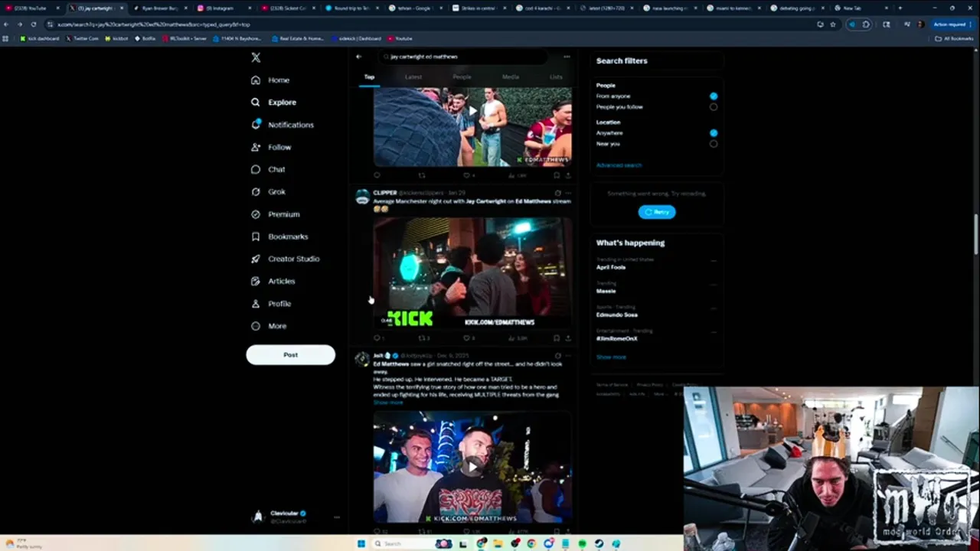Select the From anyone radio option

tap(714, 96)
